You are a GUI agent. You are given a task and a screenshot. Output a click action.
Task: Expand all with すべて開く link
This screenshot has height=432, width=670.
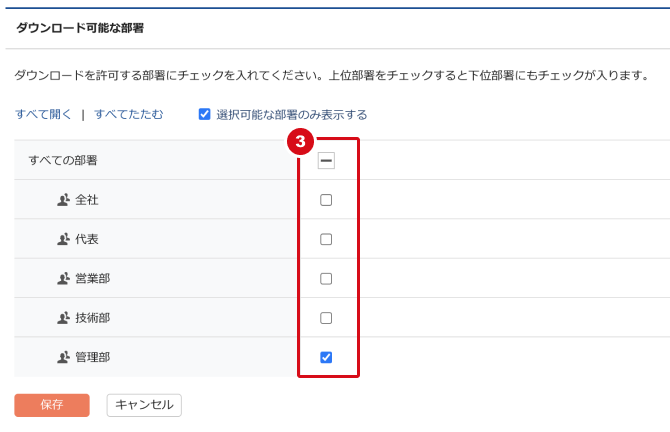[43, 114]
